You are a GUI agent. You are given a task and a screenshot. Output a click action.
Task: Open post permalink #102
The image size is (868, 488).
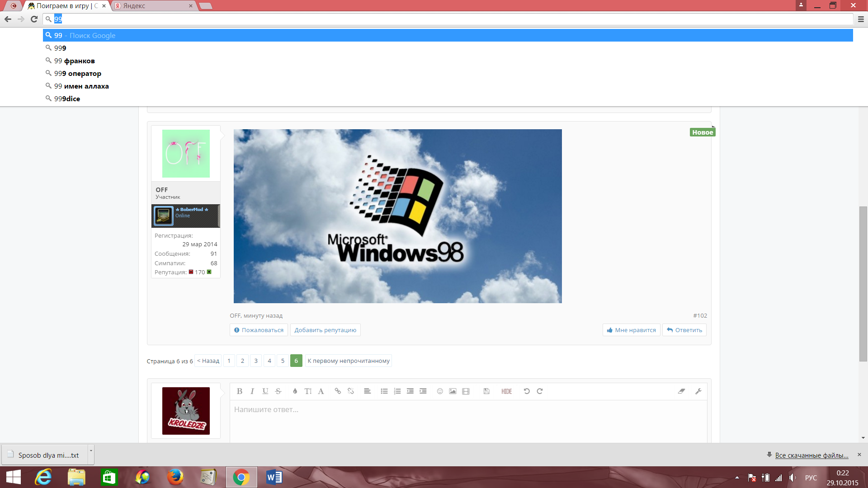pyautogui.click(x=700, y=315)
